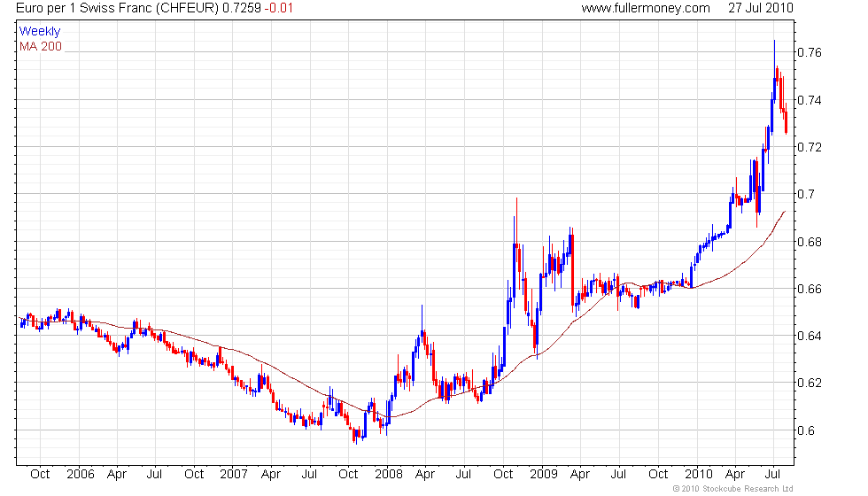Screen dimensions: 868x496
Task: Click the chart title 'Euro per 1 Swiss Franc (CHFEUR)'
Action: tap(118, 8)
